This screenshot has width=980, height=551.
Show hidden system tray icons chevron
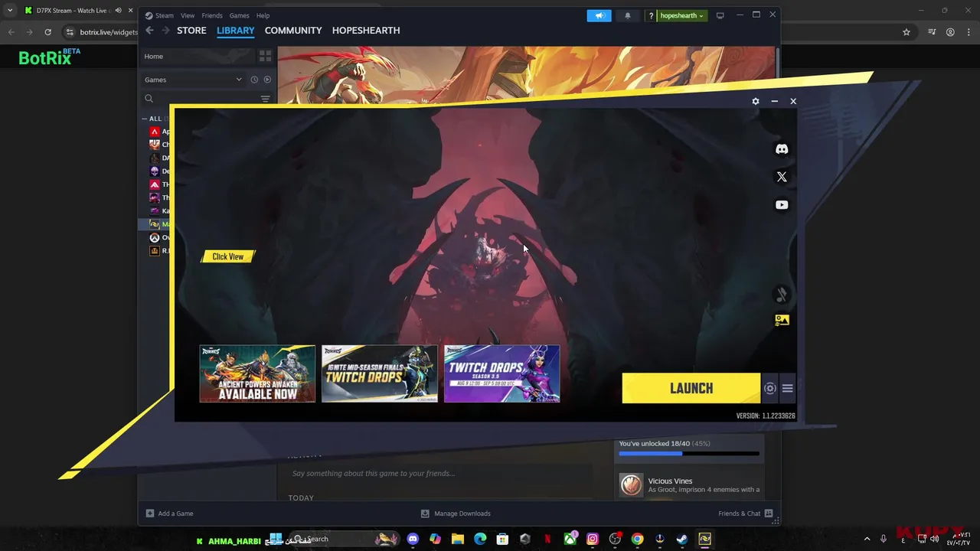(867, 539)
